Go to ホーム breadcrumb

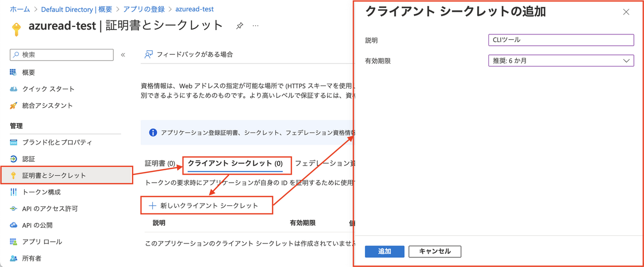click(x=20, y=9)
